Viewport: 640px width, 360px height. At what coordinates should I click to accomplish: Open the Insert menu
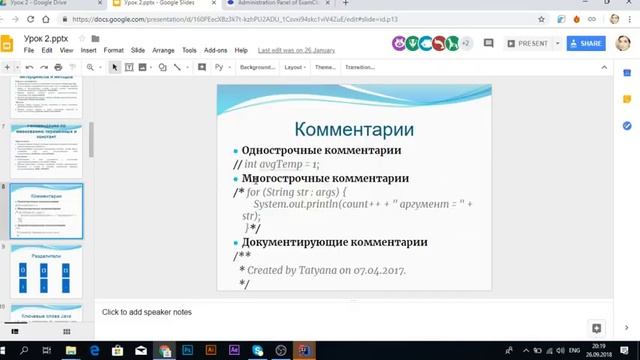(x=88, y=50)
